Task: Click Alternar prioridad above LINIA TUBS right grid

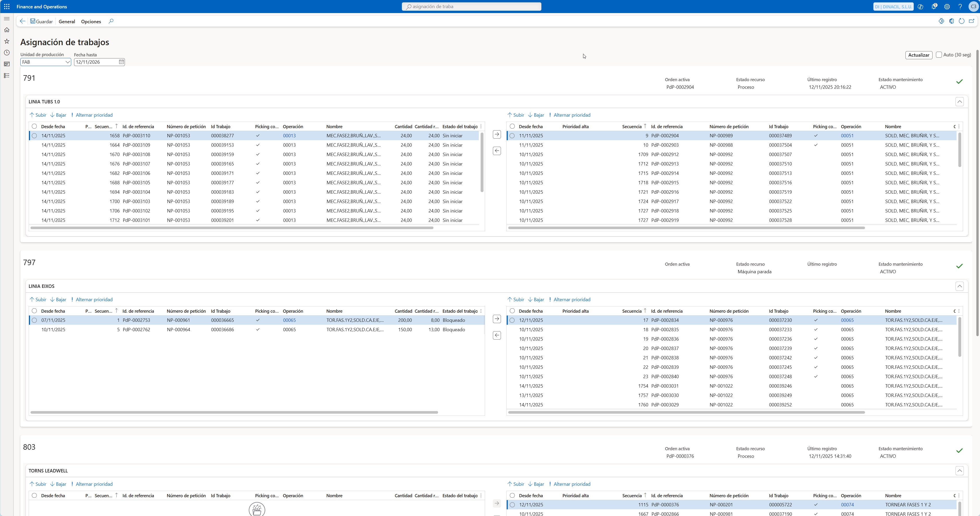Action: [570, 115]
